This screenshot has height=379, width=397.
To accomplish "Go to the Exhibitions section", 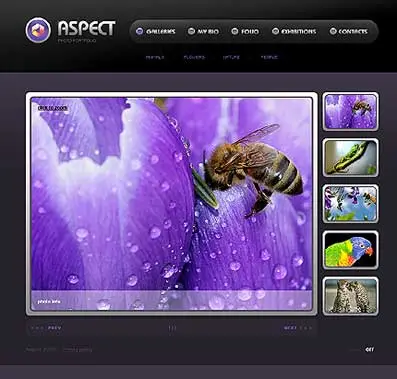I will pyautogui.click(x=298, y=32).
